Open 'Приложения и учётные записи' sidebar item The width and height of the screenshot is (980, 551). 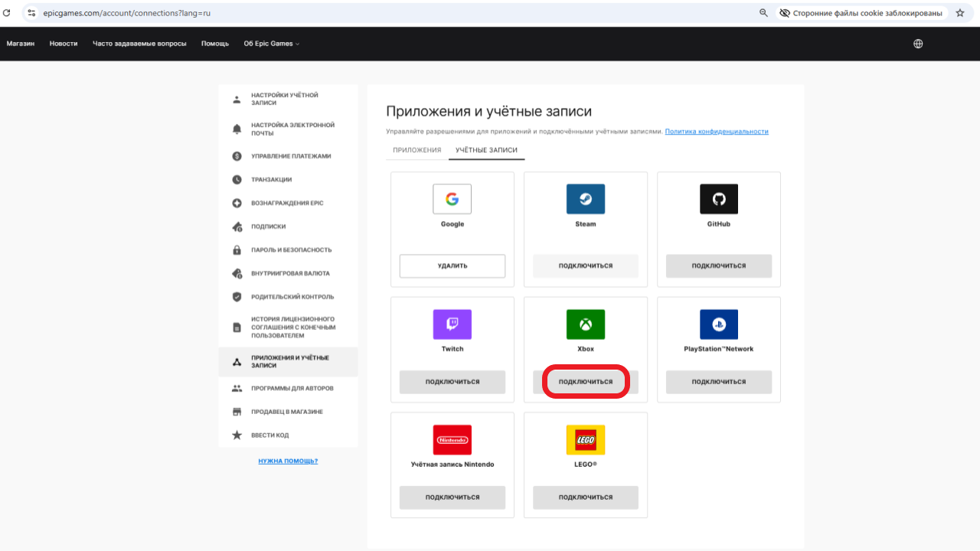(x=288, y=361)
